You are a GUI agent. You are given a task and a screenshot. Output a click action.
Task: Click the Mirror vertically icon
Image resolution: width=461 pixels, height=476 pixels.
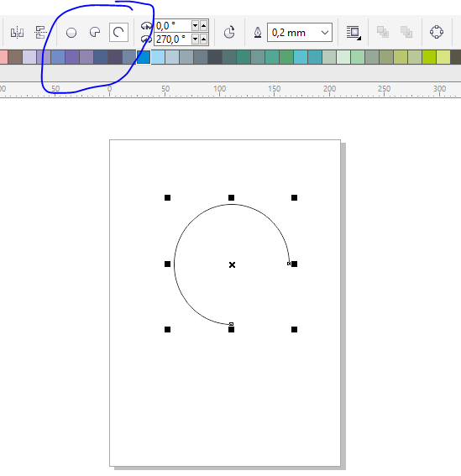40,32
